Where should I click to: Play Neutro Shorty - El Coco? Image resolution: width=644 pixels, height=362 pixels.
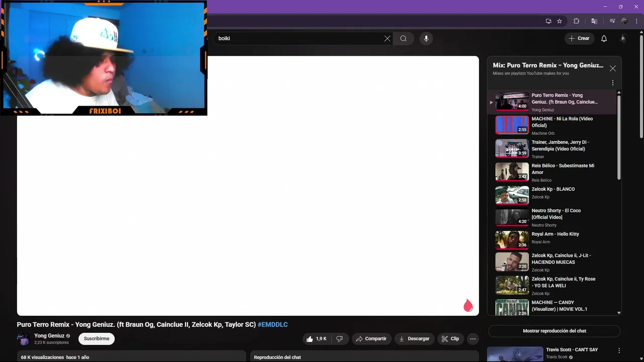click(x=552, y=218)
